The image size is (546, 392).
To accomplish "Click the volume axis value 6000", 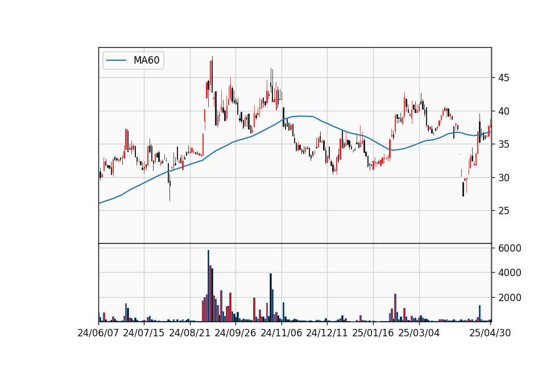I will tap(510, 248).
